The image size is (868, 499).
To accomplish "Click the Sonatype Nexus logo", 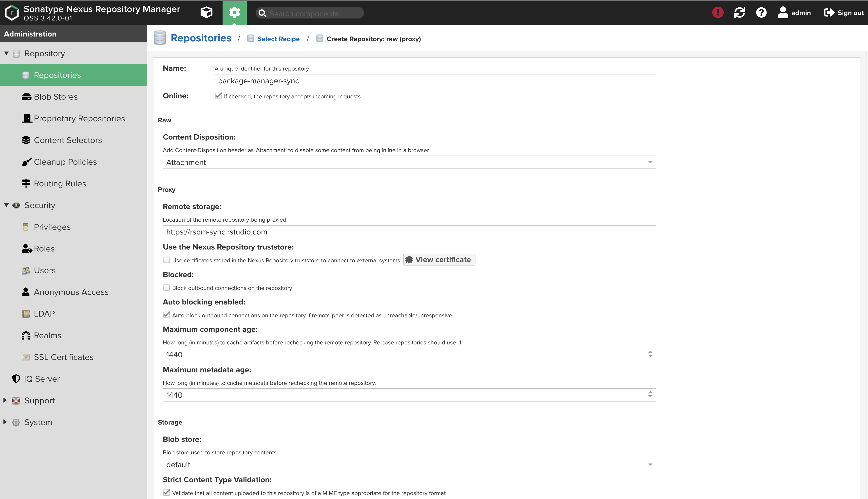I will [12, 13].
